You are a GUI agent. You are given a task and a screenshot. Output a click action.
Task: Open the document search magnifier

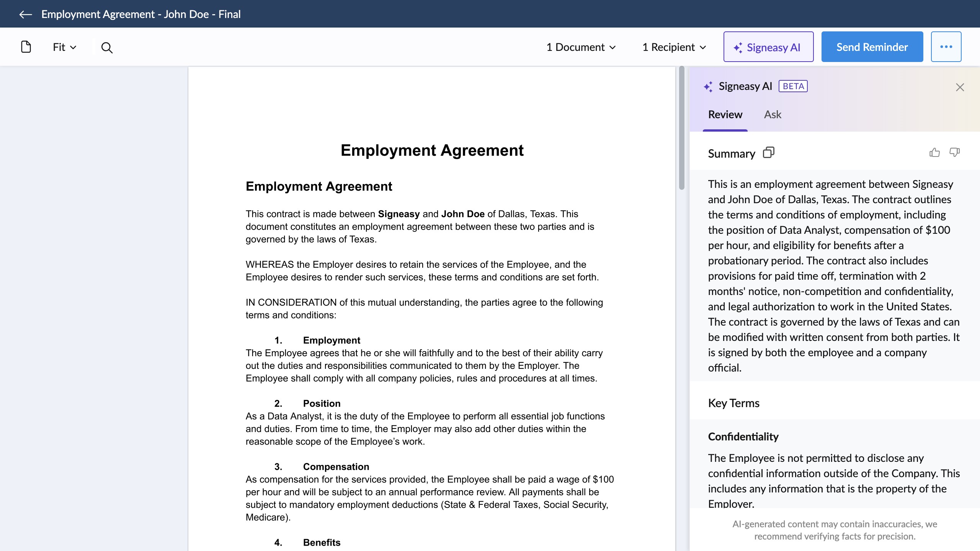click(x=107, y=47)
